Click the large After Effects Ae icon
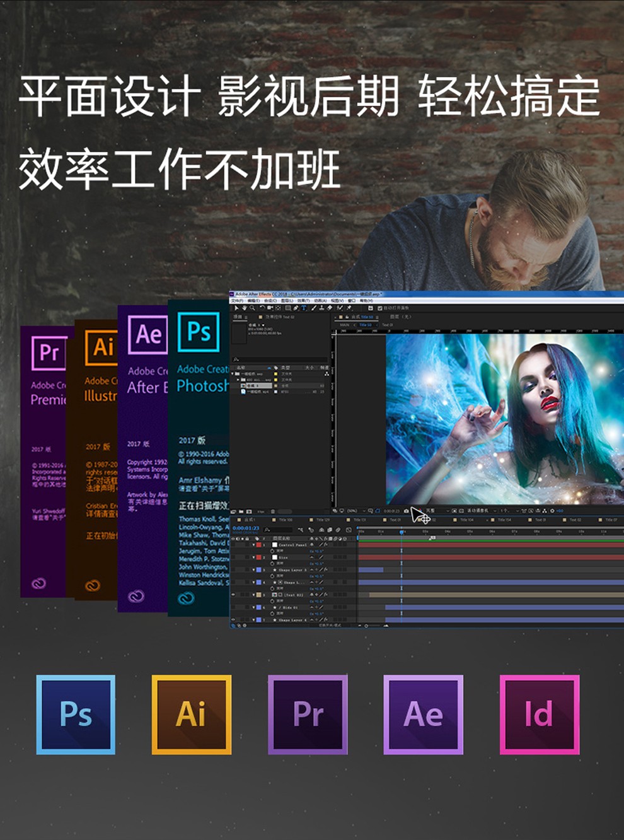The width and height of the screenshot is (624, 840). point(423,715)
